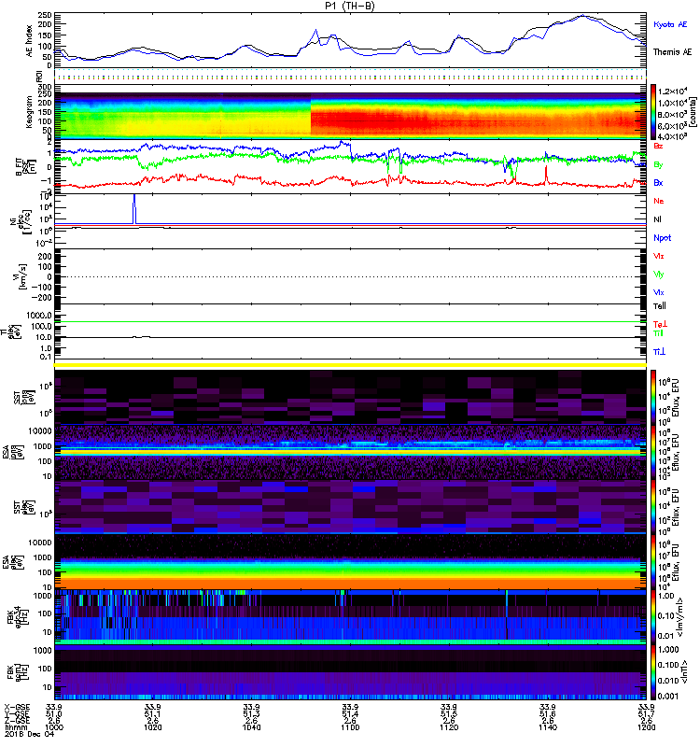The image size is (700, 747).
Task: Select the Kyoto AE legend label
Action: [669, 24]
